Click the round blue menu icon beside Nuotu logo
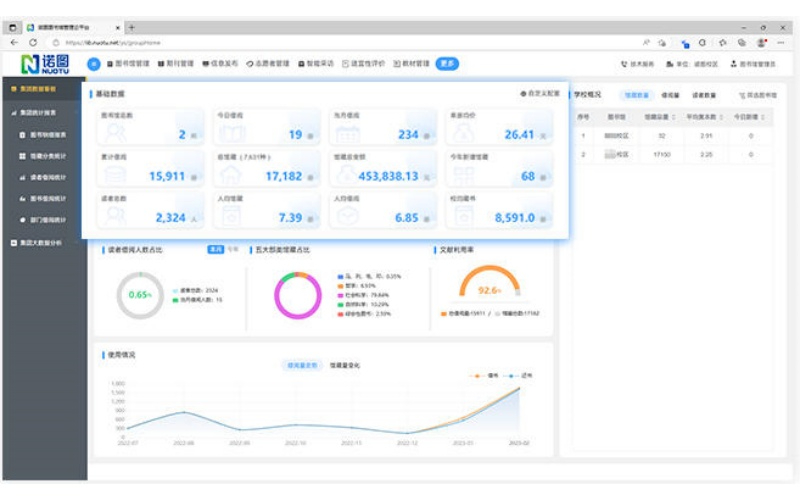This screenshot has height=500, width=800. point(93,64)
